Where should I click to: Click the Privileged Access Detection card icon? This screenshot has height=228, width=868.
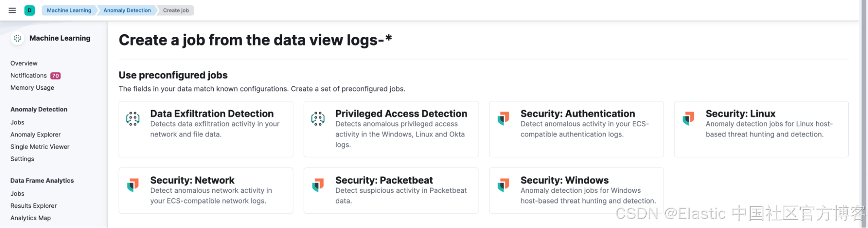318,118
